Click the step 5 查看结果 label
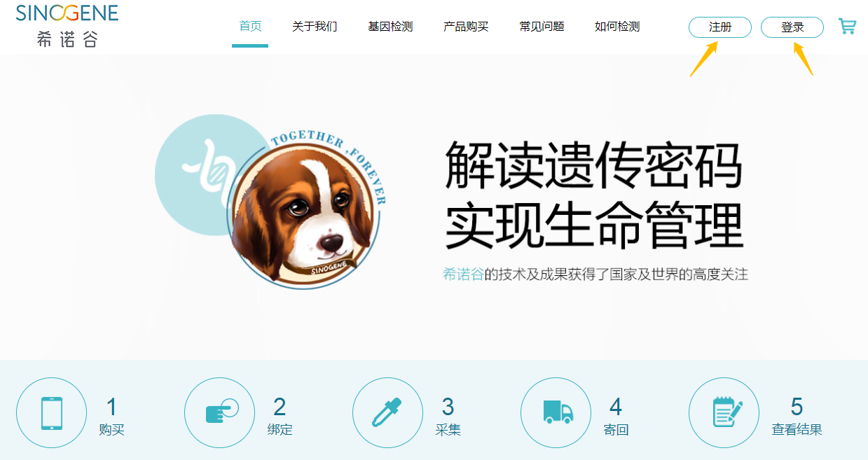The height and width of the screenshot is (460, 868). 797,430
